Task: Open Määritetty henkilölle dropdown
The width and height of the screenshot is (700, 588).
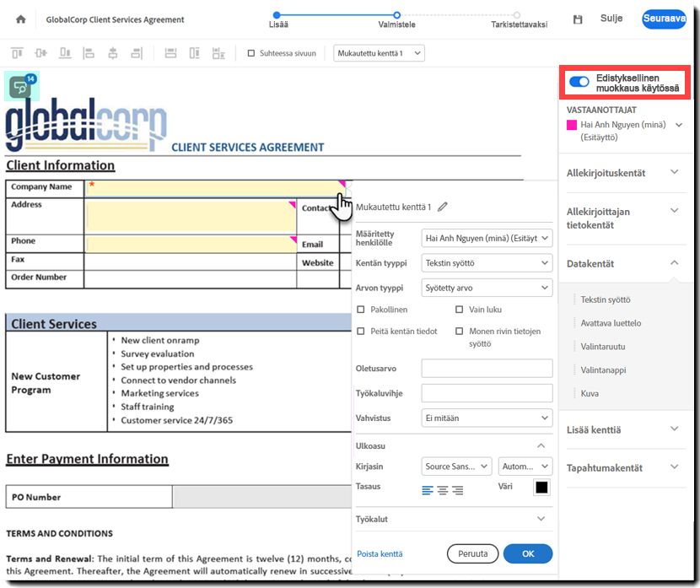Action: [487, 238]
